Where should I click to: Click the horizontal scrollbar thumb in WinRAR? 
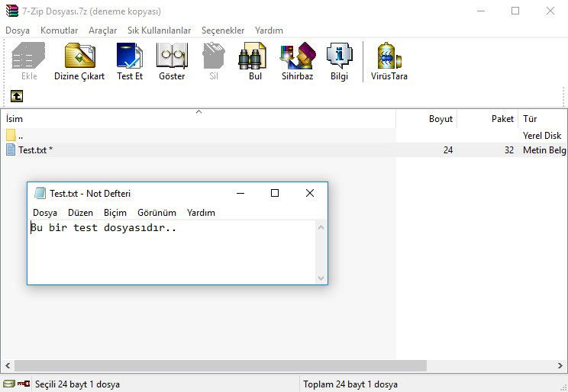click(x=221, y=365)
